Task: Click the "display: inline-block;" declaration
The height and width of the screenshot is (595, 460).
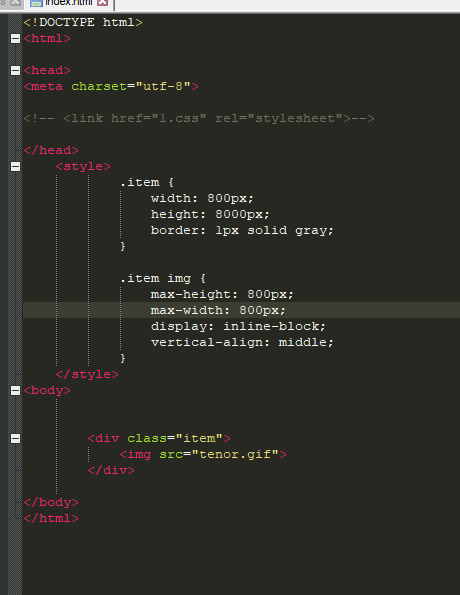Action: 238,326
